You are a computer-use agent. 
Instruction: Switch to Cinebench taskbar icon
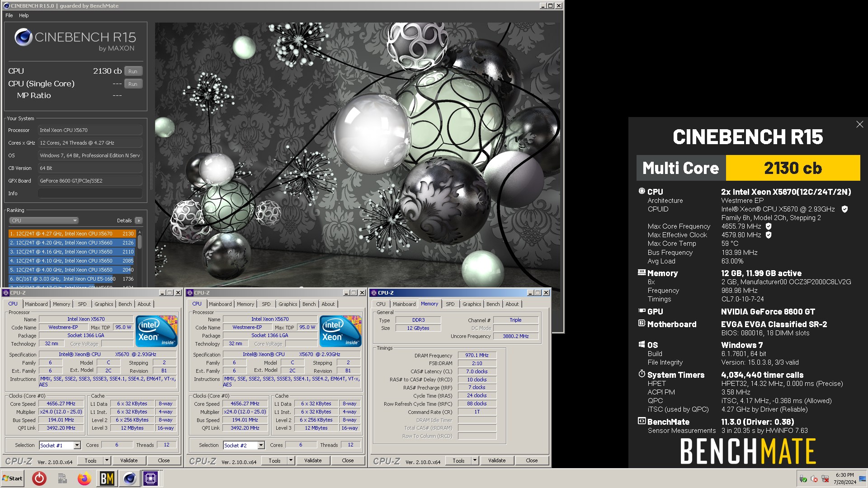coord(130,479)
